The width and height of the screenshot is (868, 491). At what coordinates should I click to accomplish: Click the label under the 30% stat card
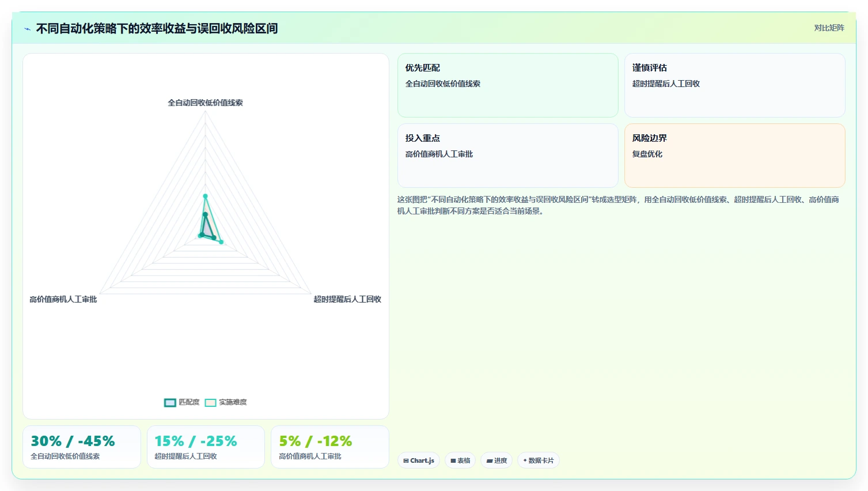65,456
